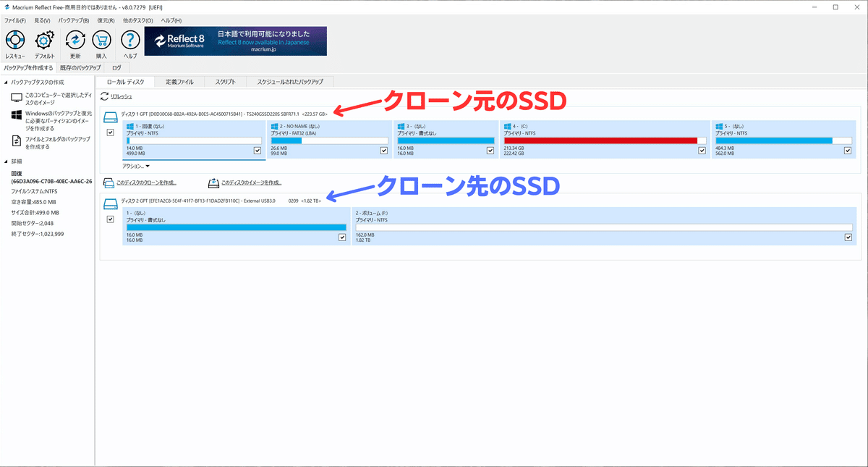
Task: Toggle the whole ディスク 1 checkbox
Action: pyautogui.click(x=110, y=133)
